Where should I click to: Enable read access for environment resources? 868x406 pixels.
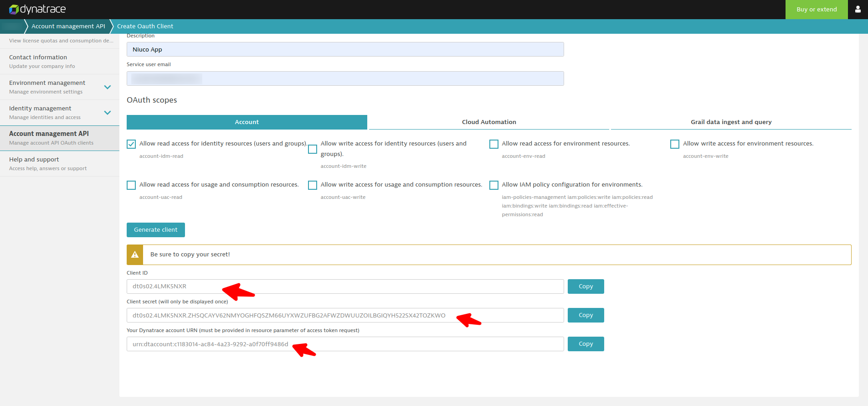[x=494, y=144]
